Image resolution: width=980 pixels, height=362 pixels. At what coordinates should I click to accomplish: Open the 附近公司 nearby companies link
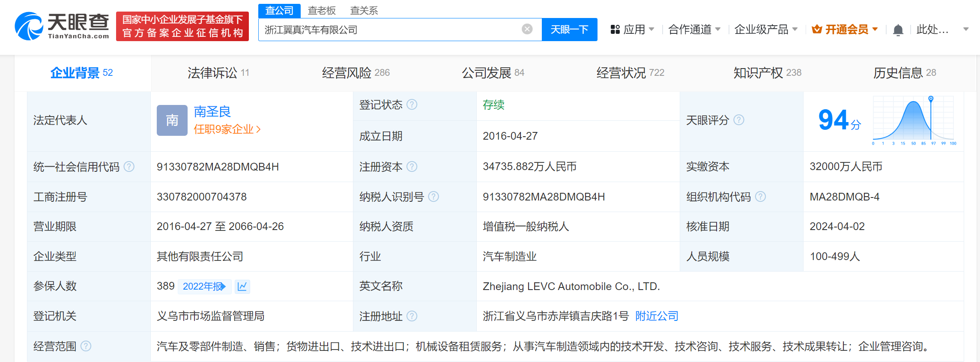[657, 316]
